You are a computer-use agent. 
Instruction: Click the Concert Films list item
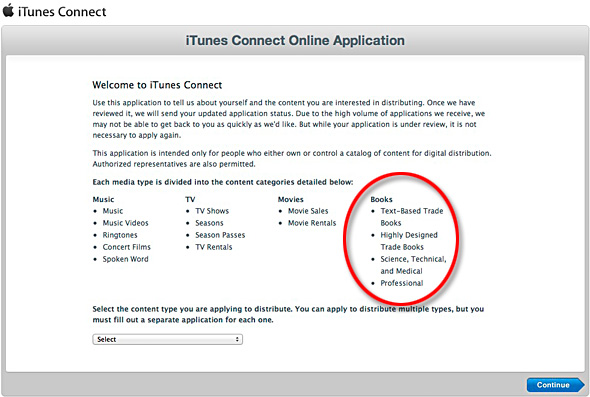[x=127, y=247]
